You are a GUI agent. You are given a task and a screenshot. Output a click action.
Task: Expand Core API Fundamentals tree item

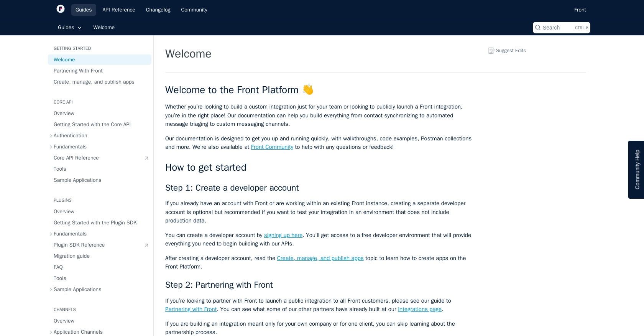[51, 147]
